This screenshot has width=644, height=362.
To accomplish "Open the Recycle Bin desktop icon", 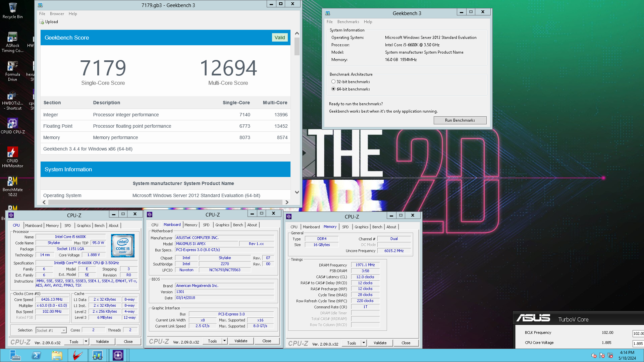I will (x=13, y=10).
